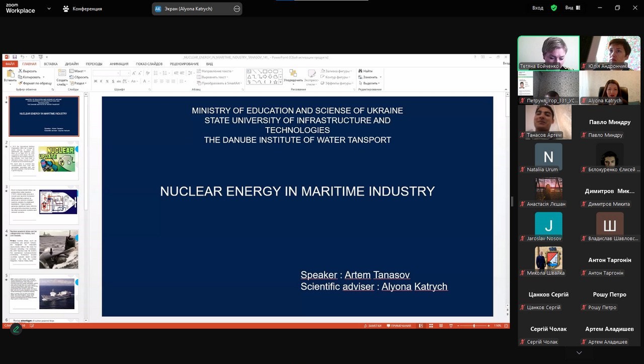Click the "Speaker : Artem Tanasov" text on slide
The width and height of the screenshot is (644, 364).
355,275
